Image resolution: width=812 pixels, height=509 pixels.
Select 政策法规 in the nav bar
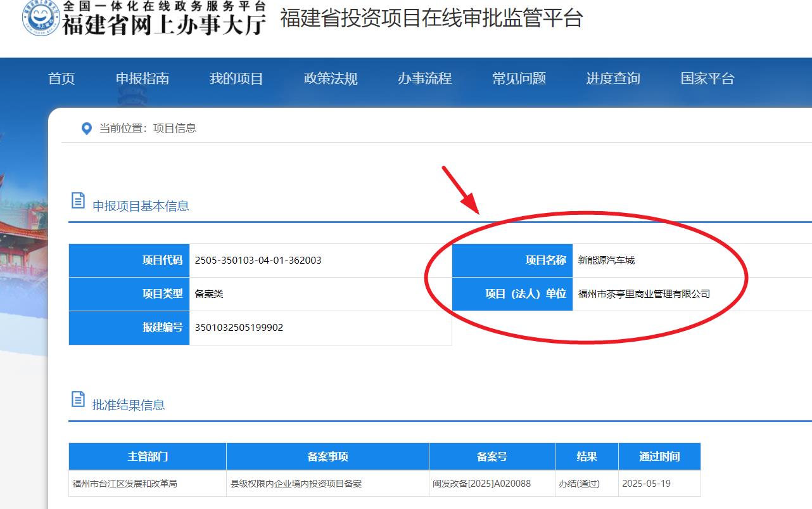(331, 79)
